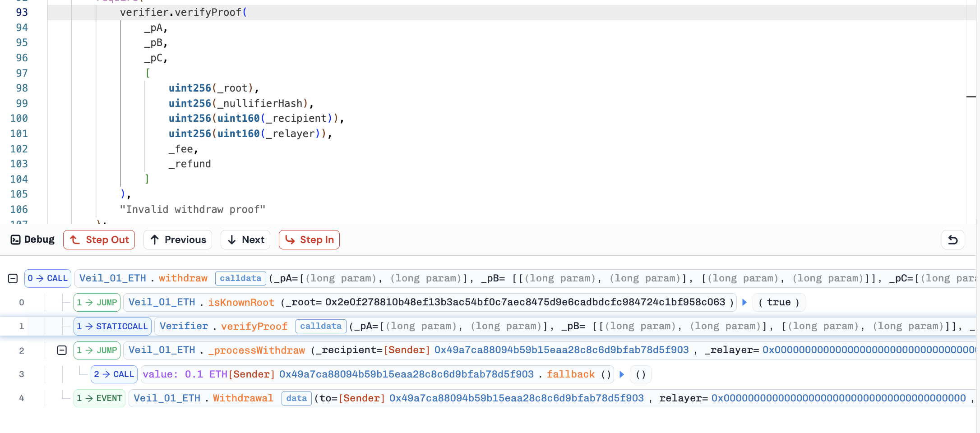Expand isKnownRoot return value arrow
The width and height of the screenshot is (980, 433).
coord(744,302)
